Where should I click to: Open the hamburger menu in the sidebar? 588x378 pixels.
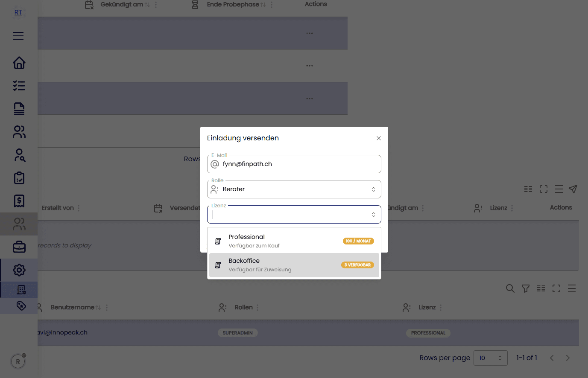click(x=18, y=36)
